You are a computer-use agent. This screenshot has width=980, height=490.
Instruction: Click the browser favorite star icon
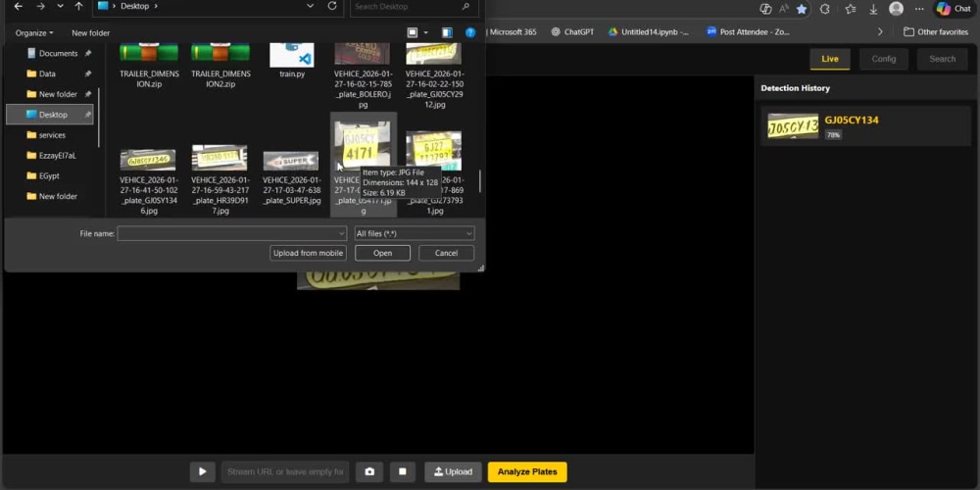pyautogui.click(x=802, y=9)
